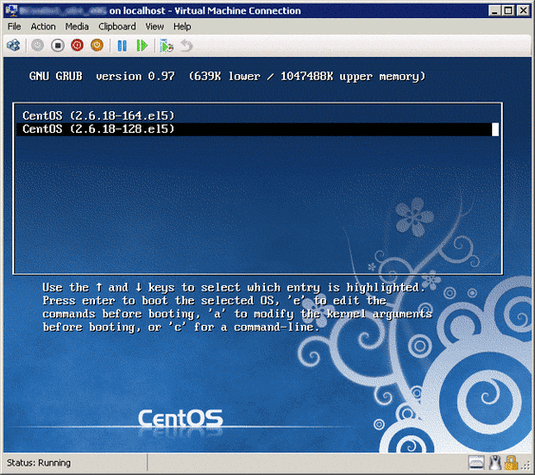Click the greyed-out Start power icon
This screenshot has width=535, height=475.
(38, 45)
